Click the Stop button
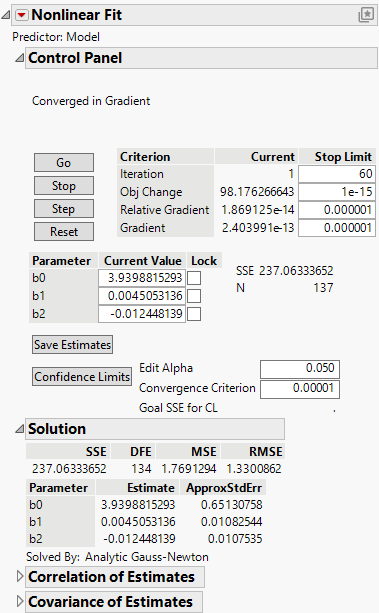This screenshot has height=613, width=379. tap(64, 186)
